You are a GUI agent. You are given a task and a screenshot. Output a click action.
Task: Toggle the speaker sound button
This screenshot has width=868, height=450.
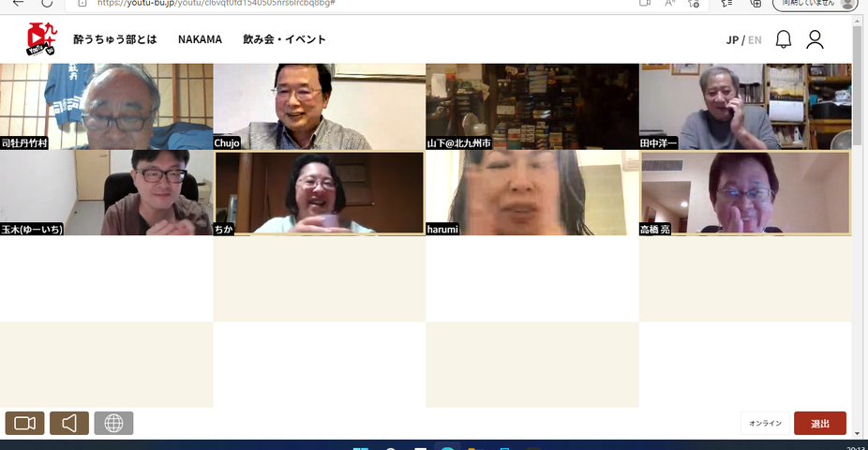(69, 424)
